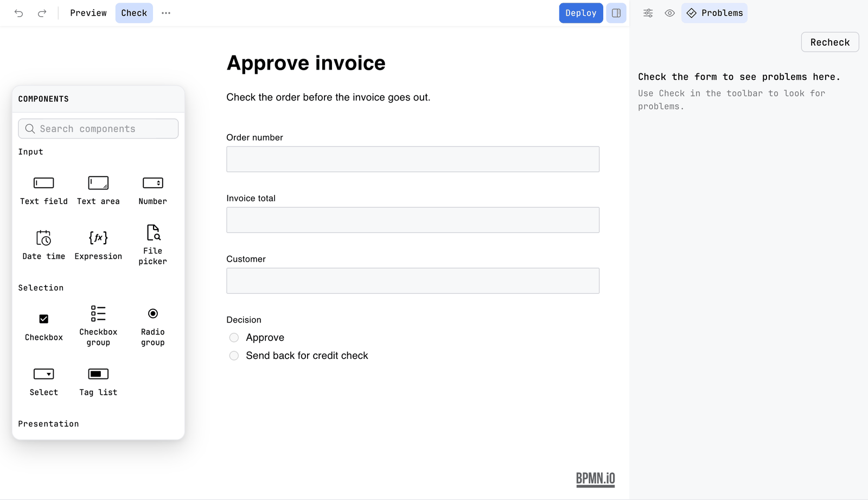Select the Tag list component
The image size is (868, 500).
coord(98,382)
